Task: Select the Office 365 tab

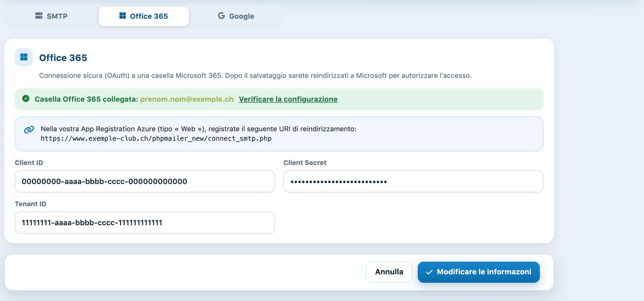Action: tap(144, 16)
